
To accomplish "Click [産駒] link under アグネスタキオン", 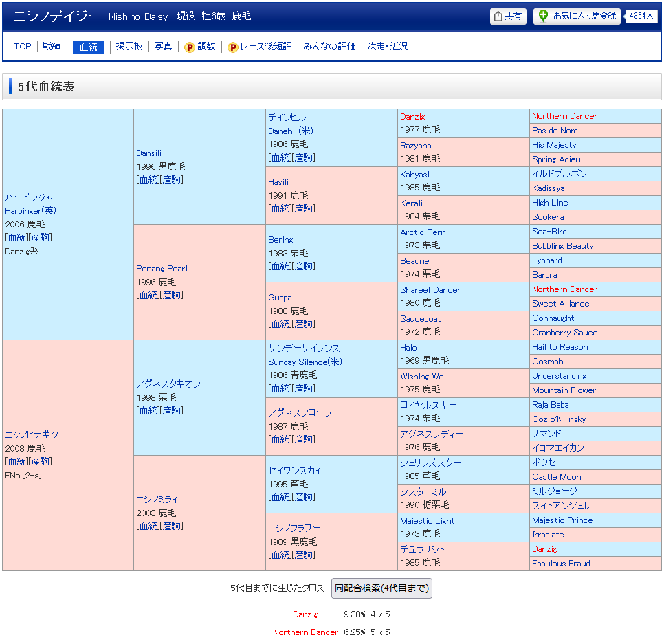I will 172,411.
